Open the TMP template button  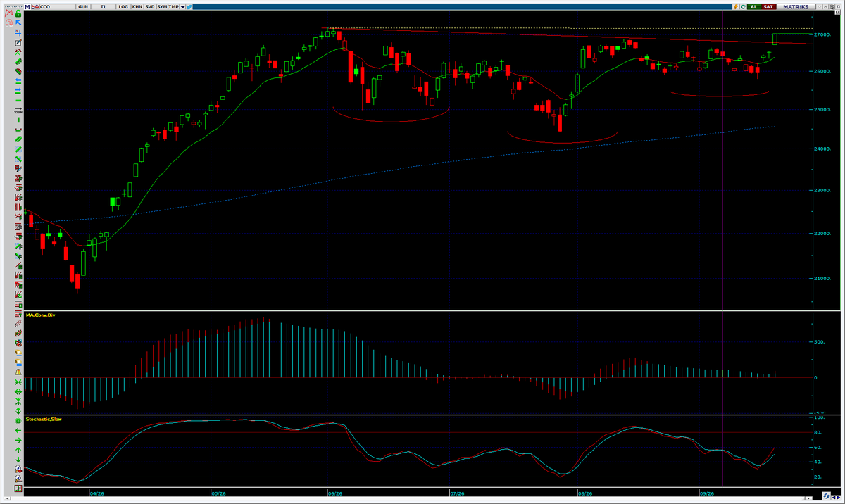click(x=174, y=6)
